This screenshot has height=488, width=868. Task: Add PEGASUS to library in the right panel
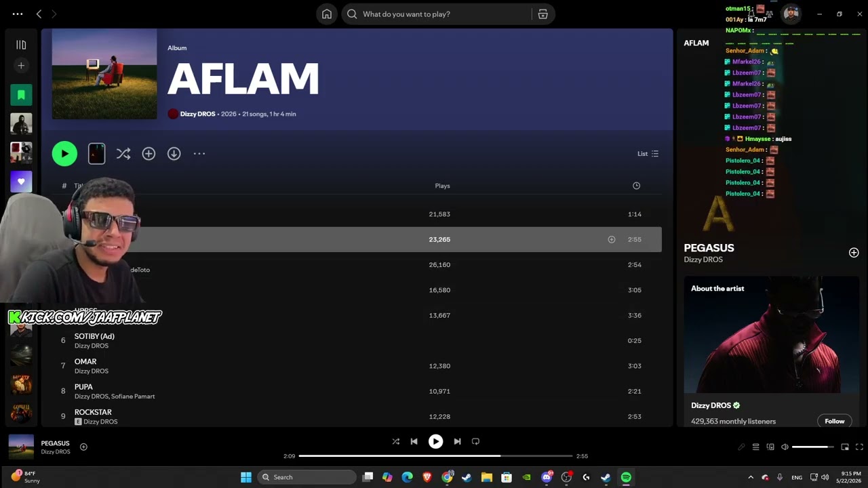point(854,253)
